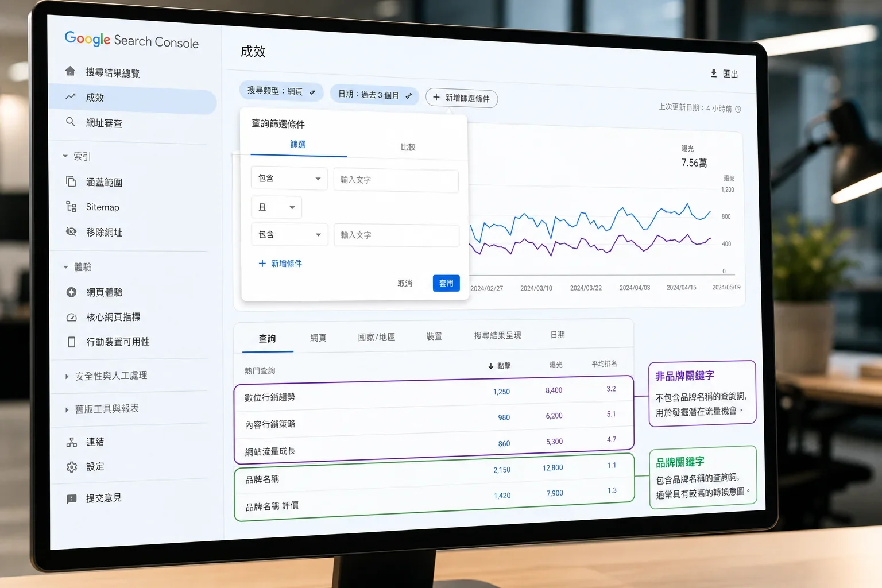The height and width of the screenshot is (588, 882).
Task: Open the first 包含 condition dropdown
Action: (x=289, y=179)
